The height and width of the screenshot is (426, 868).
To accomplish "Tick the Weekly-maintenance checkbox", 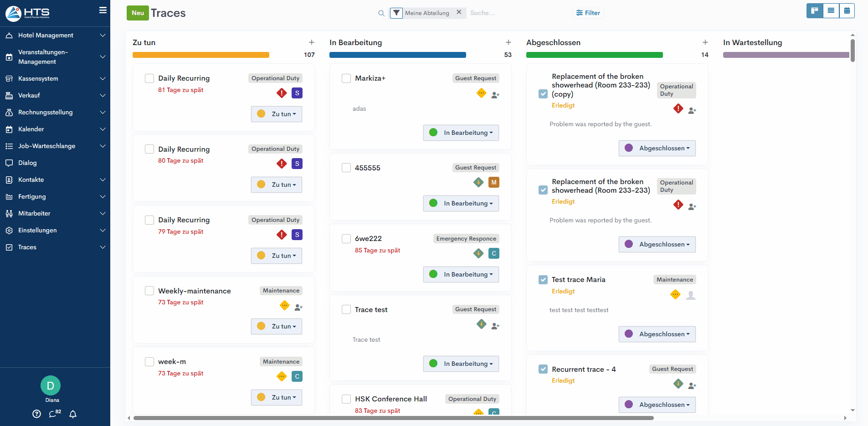I will point(149,291).
